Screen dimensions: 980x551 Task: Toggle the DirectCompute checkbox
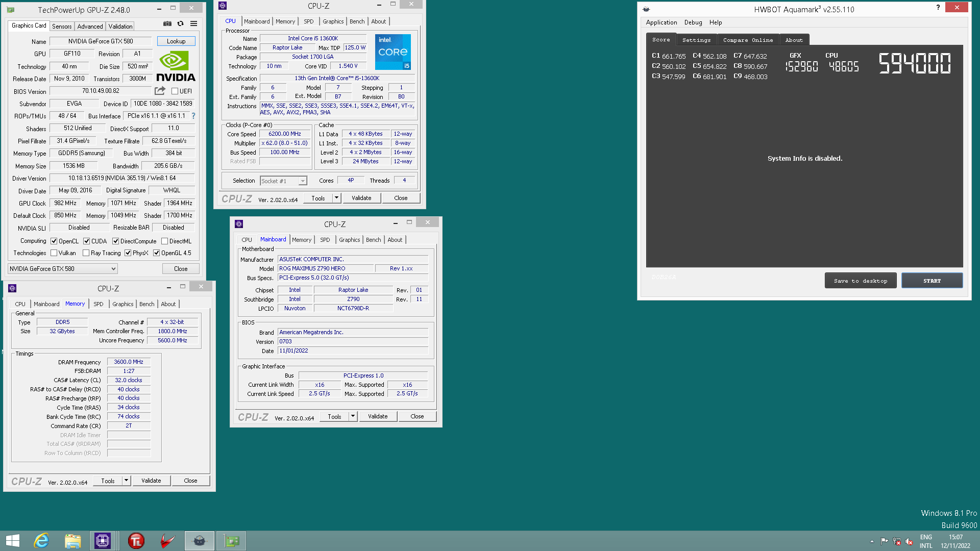coord(116,241)
